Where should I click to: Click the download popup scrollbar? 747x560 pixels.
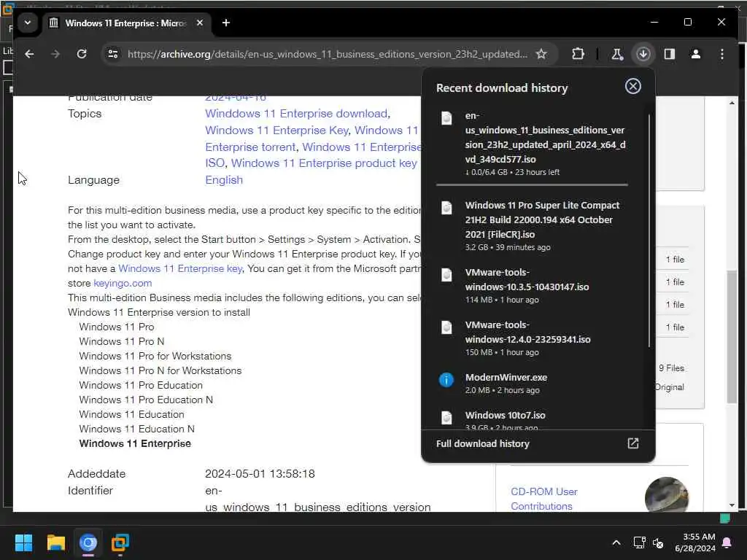pyautogui.click(x=649, y=230)
